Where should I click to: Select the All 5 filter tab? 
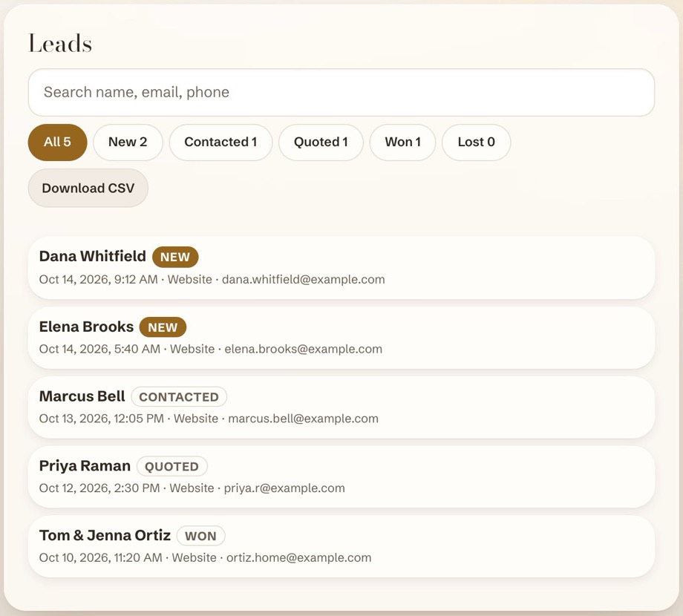57,142
